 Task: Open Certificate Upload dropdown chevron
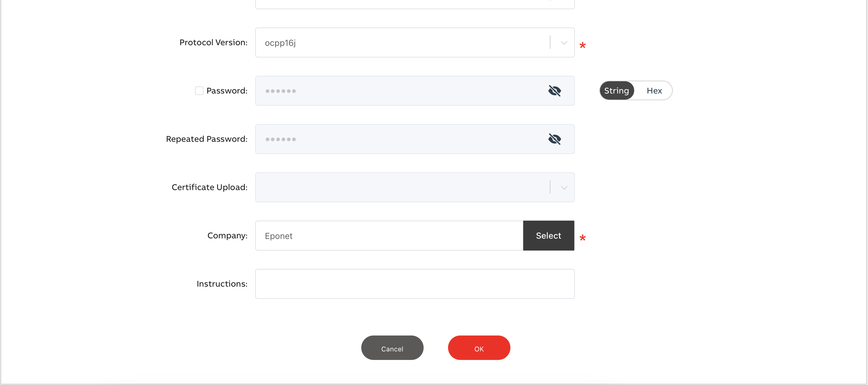click(564, 187)
